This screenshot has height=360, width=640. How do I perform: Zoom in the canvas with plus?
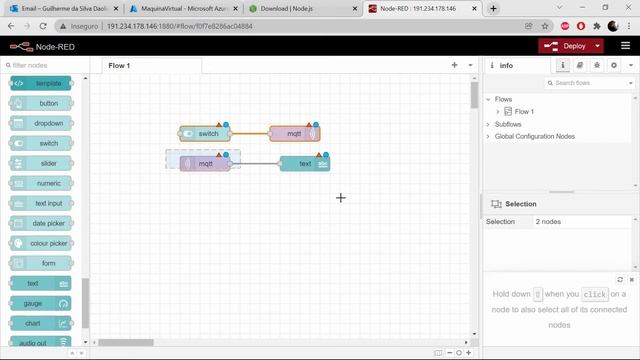(x=469, y=353)
